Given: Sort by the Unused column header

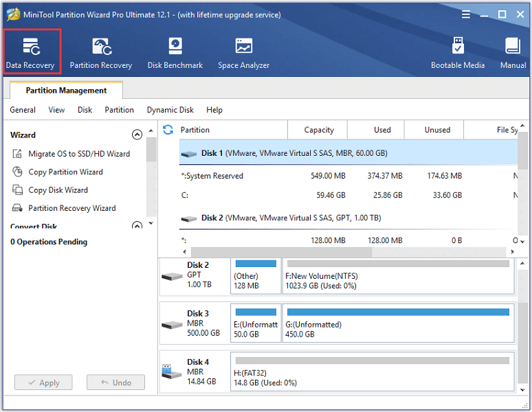Looking at the screenshot, I should click(434, 129).
